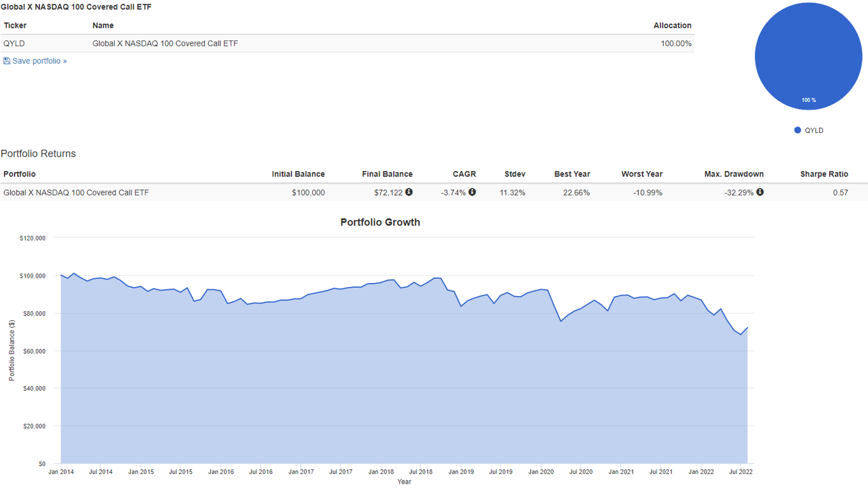The height and width of the screenshot is (488, 868).
Task: Select the 100.00% allocation value
Action: point(676,44)
